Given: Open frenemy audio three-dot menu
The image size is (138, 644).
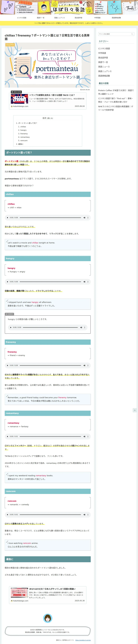Looking at the screenshot, I should click(88, 365).
